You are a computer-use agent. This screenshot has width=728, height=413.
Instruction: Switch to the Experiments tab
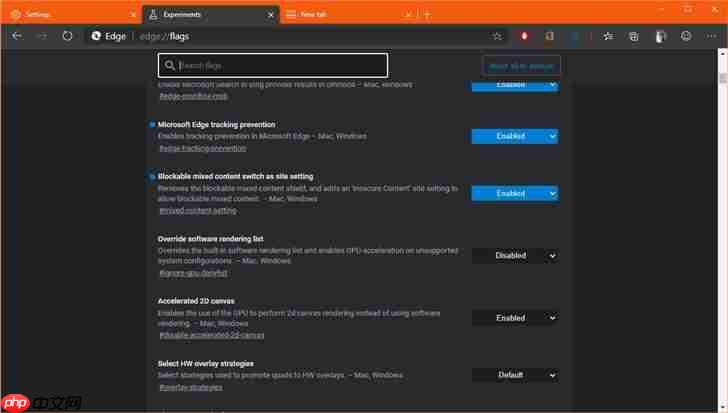(211, 14)
